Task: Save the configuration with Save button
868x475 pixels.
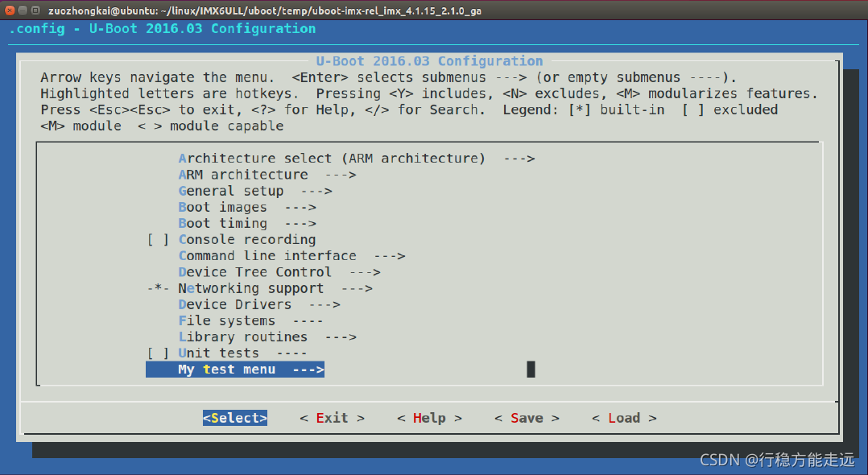Action: tap(526, 417)
